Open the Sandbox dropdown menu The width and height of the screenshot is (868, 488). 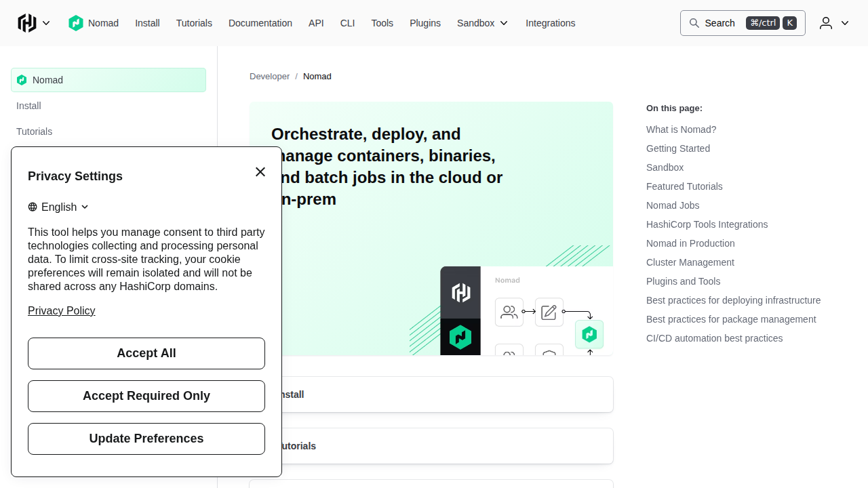(x=482, y=23)
